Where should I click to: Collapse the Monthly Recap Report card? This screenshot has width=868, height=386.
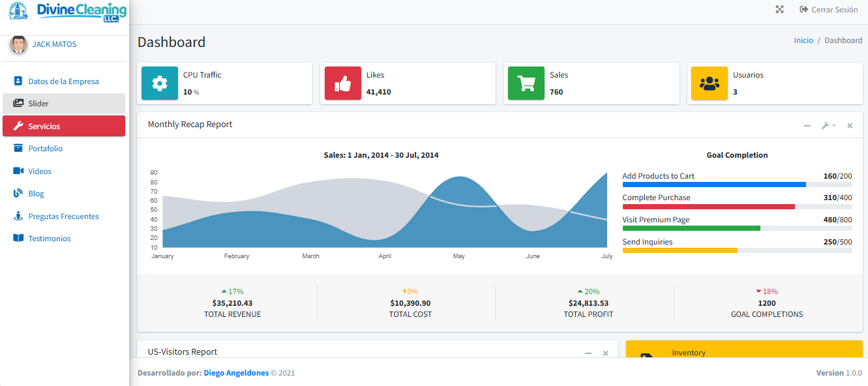click(807, 125)
